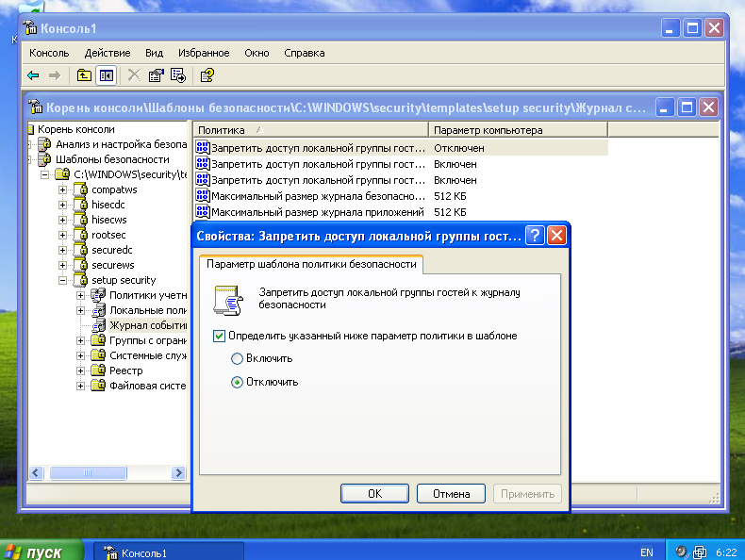Click the compatws template icon
745x560 pixels.
pos(81,189)
